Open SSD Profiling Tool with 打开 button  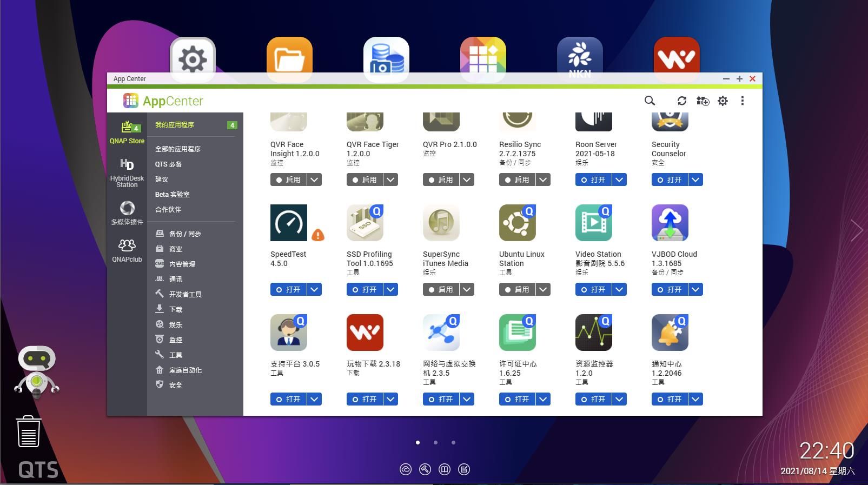[x=365, y=289]
